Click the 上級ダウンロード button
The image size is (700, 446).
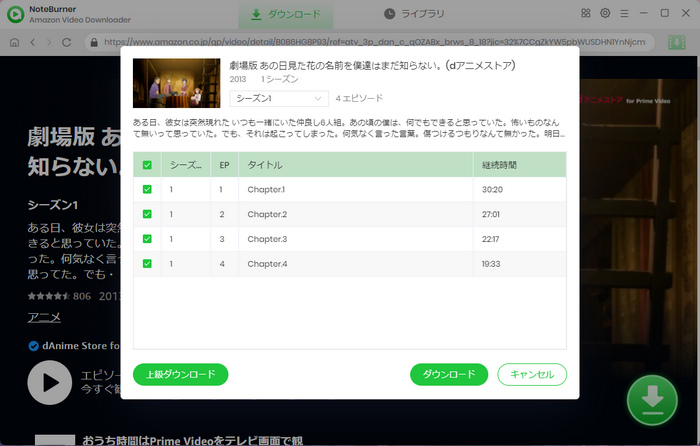(x=180, y=374)
